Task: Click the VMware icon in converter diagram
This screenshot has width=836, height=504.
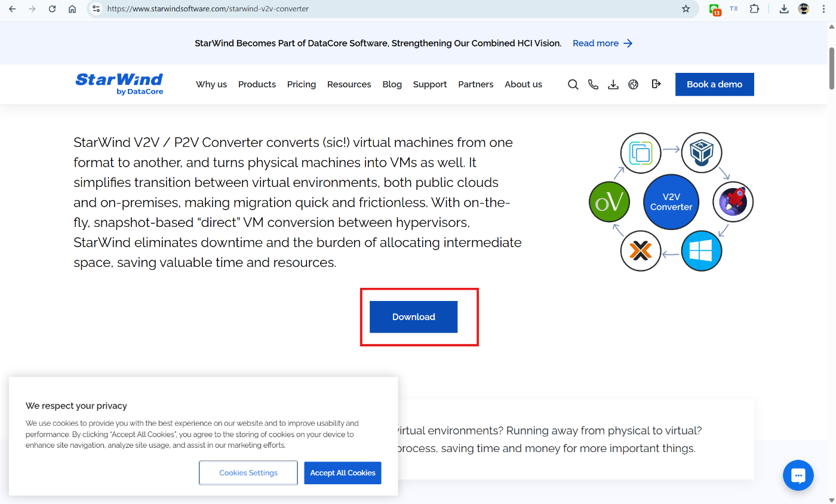Action: [x=641, y=153]
